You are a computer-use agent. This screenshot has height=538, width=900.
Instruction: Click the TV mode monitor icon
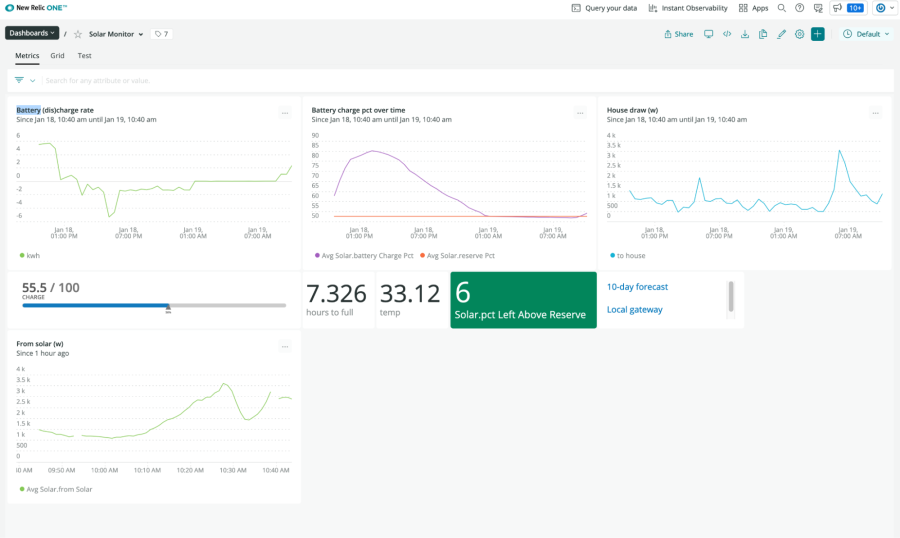point(709,34)
